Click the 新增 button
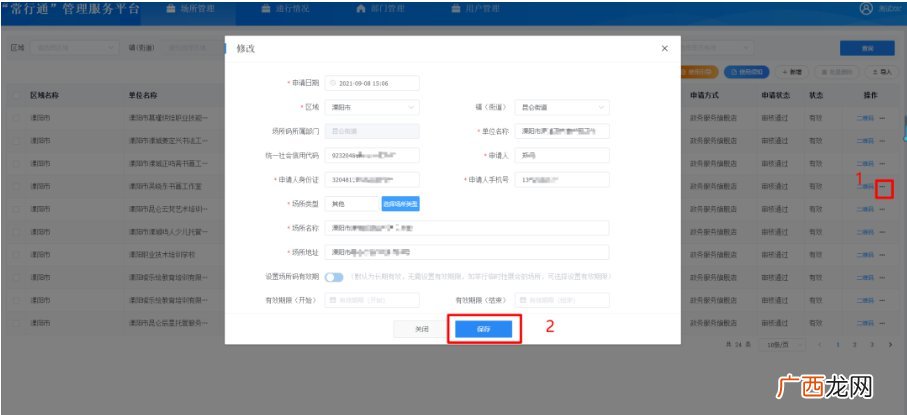Image resolution: width=907 pixels, height=415 pixels. coord(791,72)
